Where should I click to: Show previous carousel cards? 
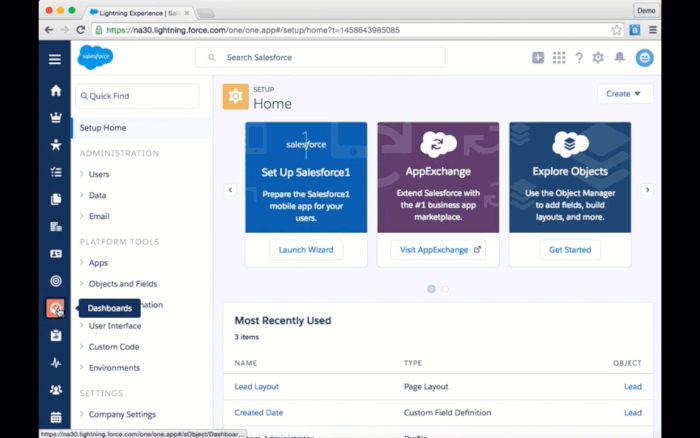click(230, 190)
